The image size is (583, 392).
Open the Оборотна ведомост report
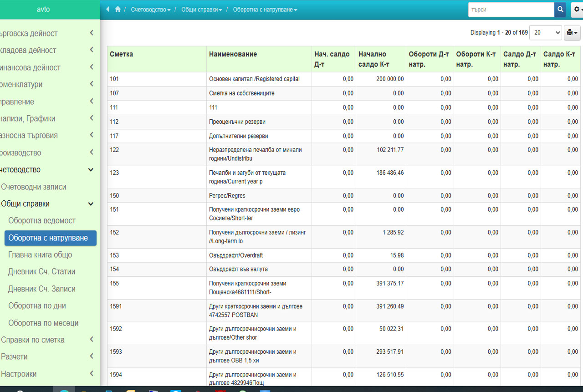click(x=42, y=221)
